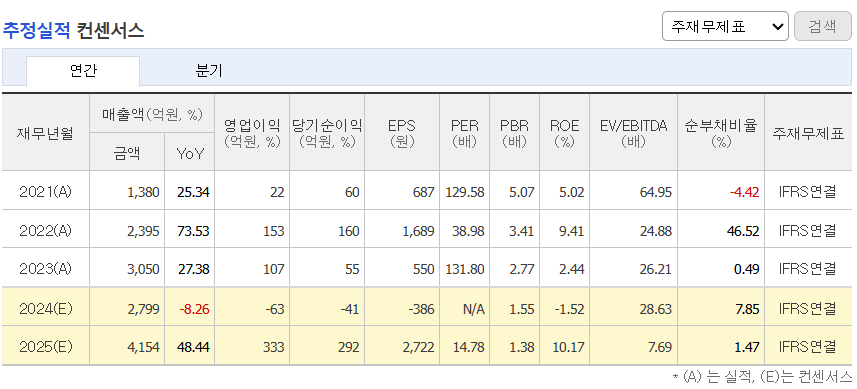The image size is (857, 389).
Task: Click YoY value 73.53
Action: (x=193, y=231)
